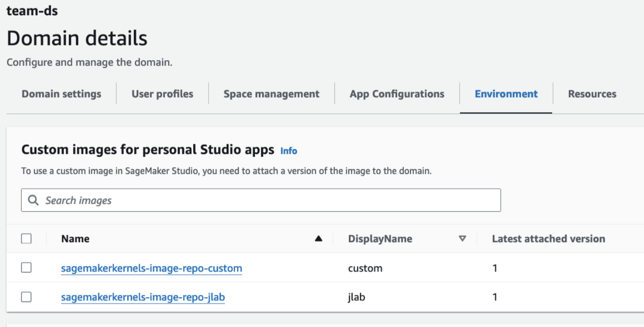
Task: Sort the table by the Name column header
Action: click(75, 239)
